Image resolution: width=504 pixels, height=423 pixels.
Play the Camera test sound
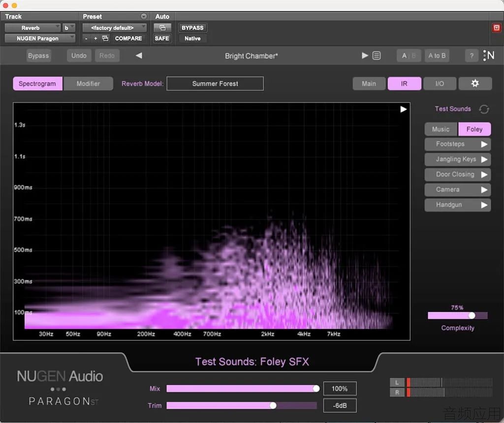[484, 189]
